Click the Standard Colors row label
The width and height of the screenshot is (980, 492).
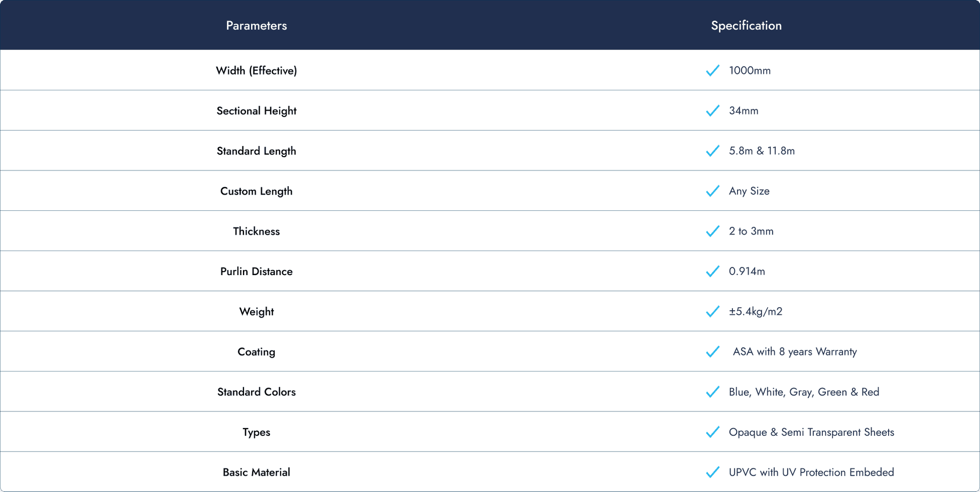(x=256, y=392)
